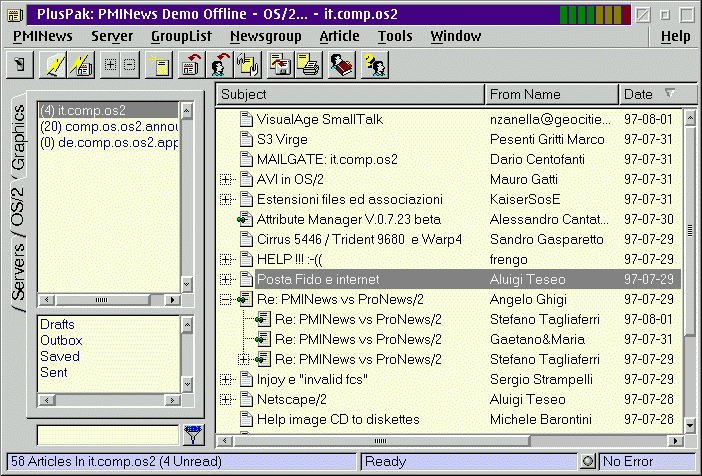Click the expand all threads plus icon
This screenshot has width=702, height=476.
[x=111, y=66]
